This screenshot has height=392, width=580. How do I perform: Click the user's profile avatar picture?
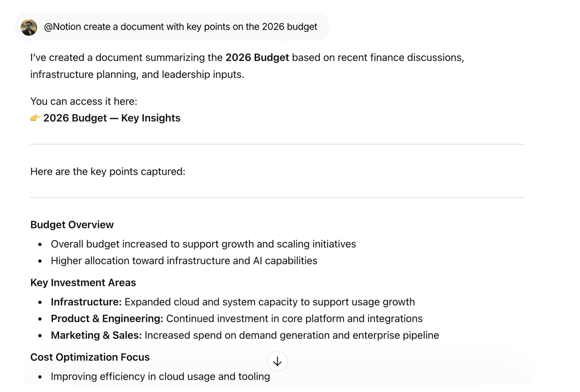pyautogui.click(x=29, y=27)
